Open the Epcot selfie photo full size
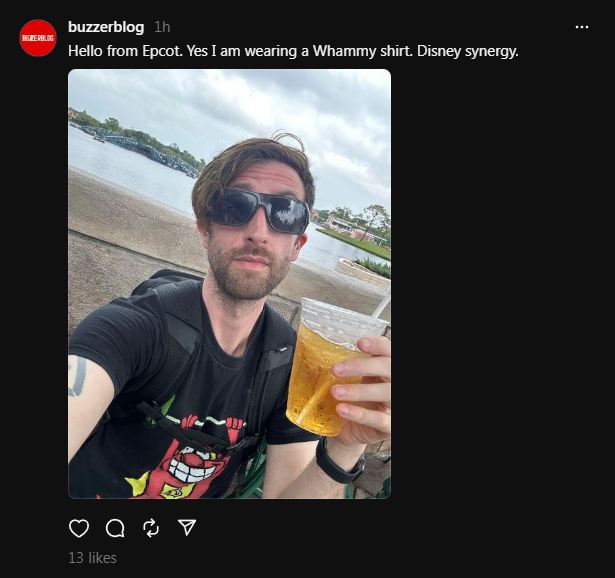The width and height of the screenshot is (615, 578). pos(229,284)
